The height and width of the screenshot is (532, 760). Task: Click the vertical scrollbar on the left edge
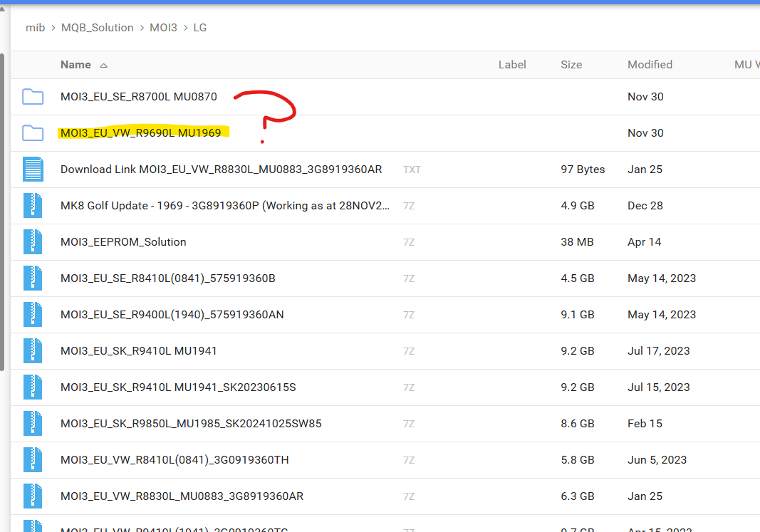tap(3, 214)
